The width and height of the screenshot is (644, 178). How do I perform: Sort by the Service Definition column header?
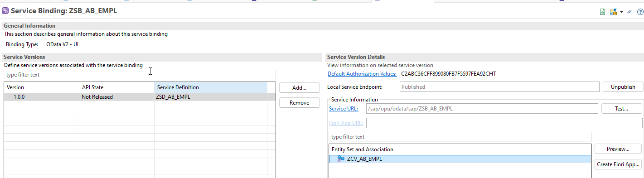tap(211, 87)
